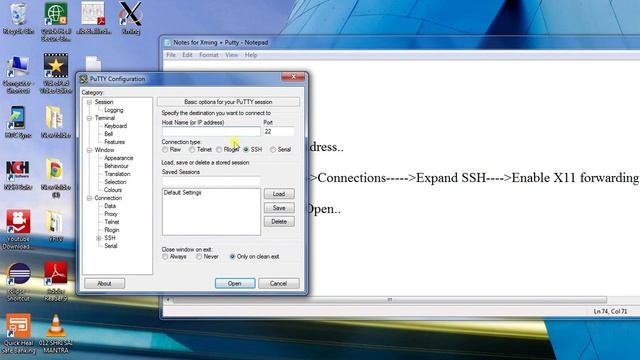The height and width of the screenshot is (360, 640).
Task: Select Bell in the category tree
Action: click(x=108, y=134)
